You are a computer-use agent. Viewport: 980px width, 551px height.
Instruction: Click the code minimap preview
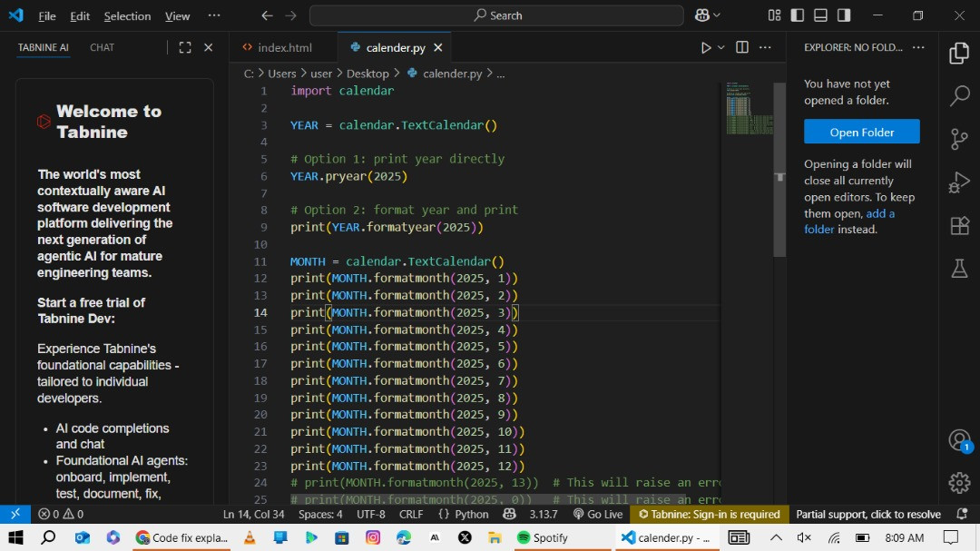tap(749, 108)
